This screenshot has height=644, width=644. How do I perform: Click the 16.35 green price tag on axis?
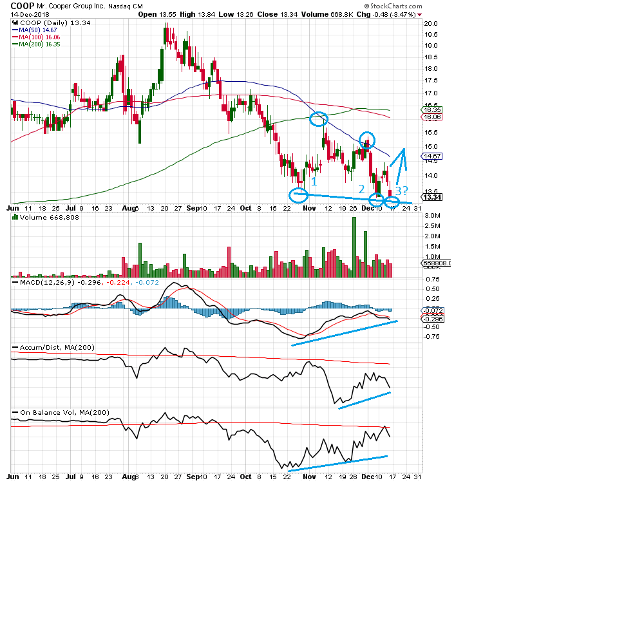coord(432,109)
